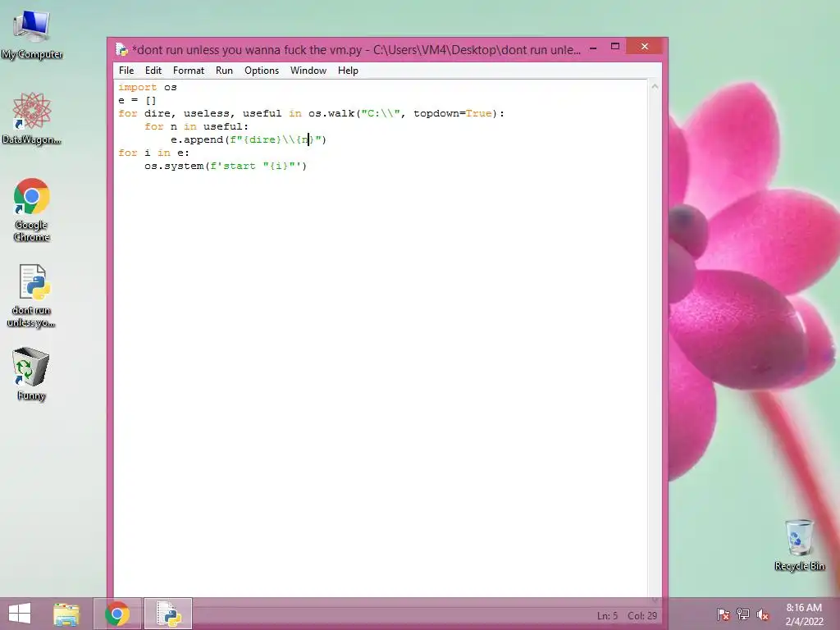Click the os.system start line
This screenshot has height=630, width=840.
226,166
